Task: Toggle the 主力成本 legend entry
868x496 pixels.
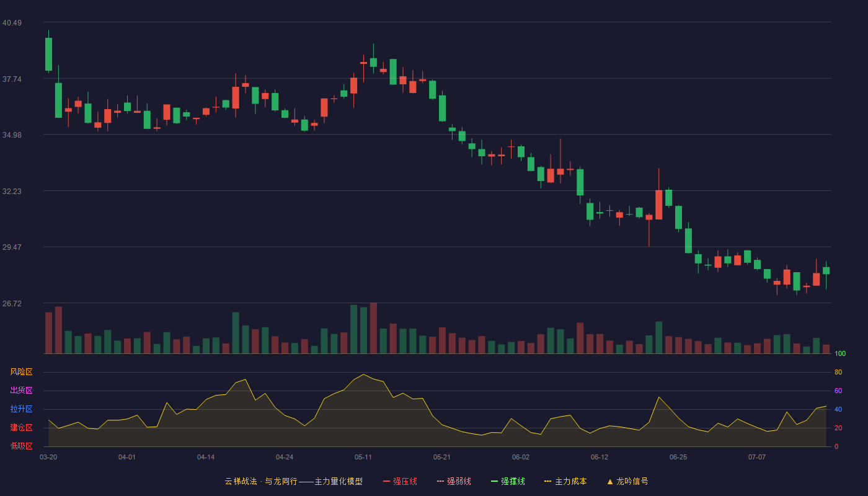Action: (565, 481)
